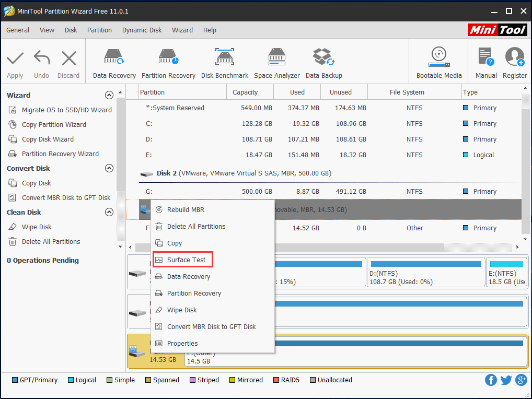
Task: Select Surface Test from the context menu
Action: [x=182, y=259]
